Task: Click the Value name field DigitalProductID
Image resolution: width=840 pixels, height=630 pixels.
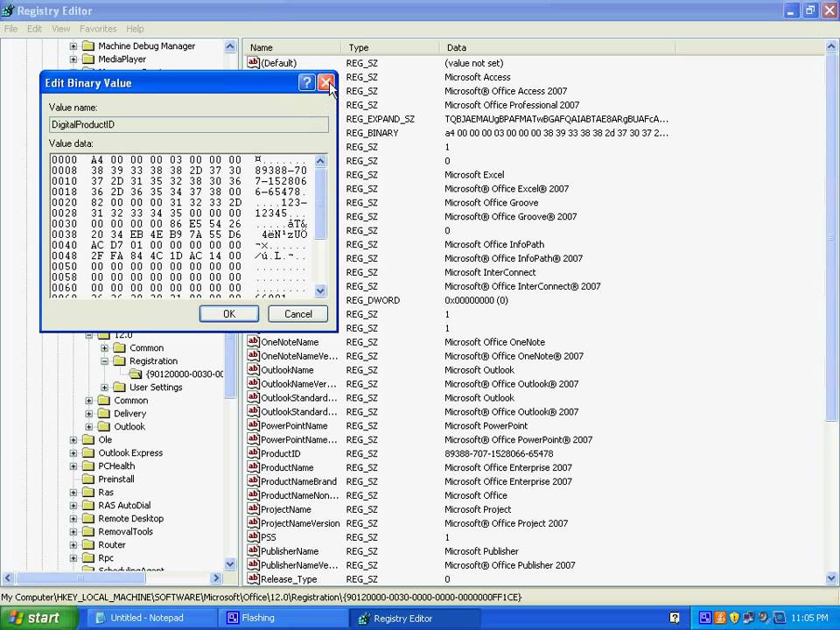Action: pyautogui.click(x=189, y=124)
